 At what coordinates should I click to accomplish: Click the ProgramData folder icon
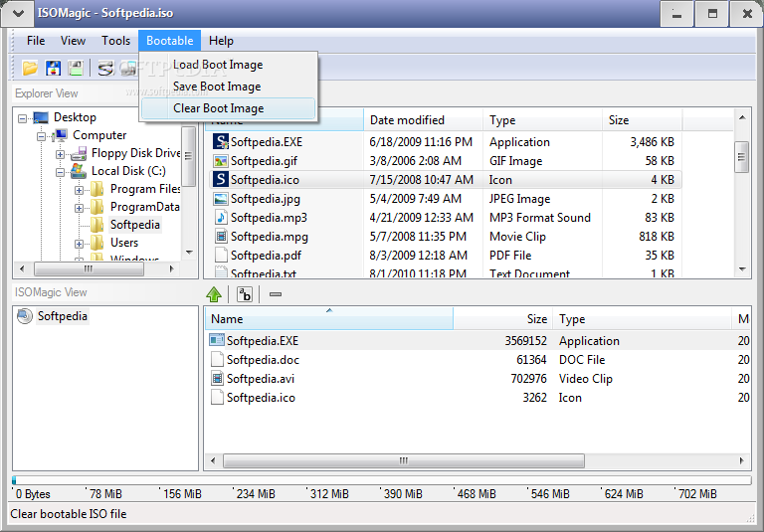click(96, 207)
